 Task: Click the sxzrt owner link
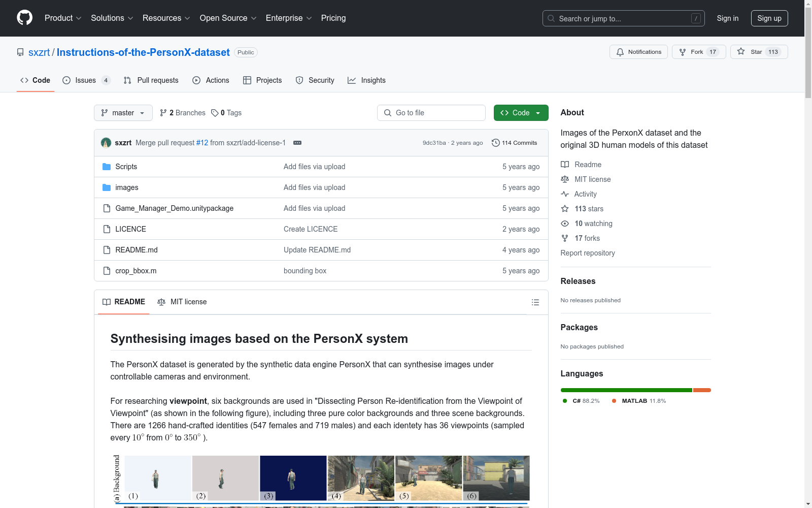point(39,52)
